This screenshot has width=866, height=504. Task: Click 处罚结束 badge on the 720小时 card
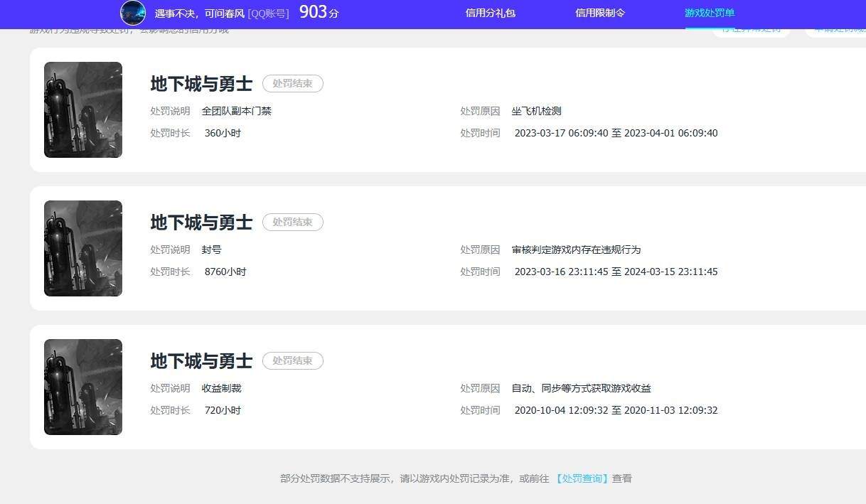tap(293, 360)
